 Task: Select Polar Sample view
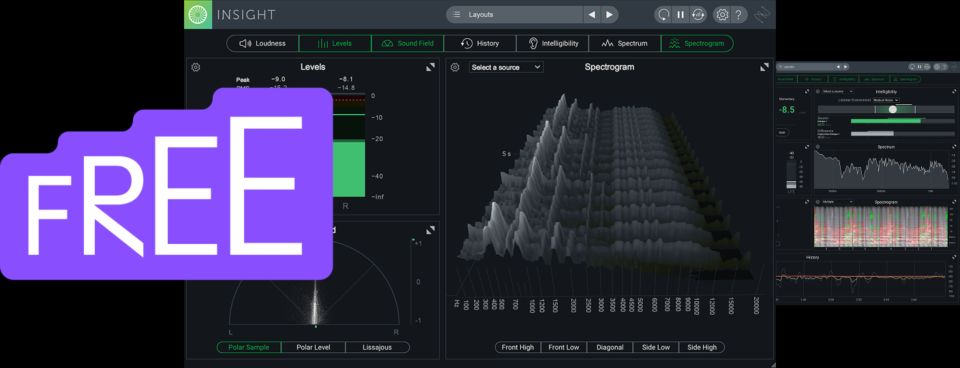(249, 347)
